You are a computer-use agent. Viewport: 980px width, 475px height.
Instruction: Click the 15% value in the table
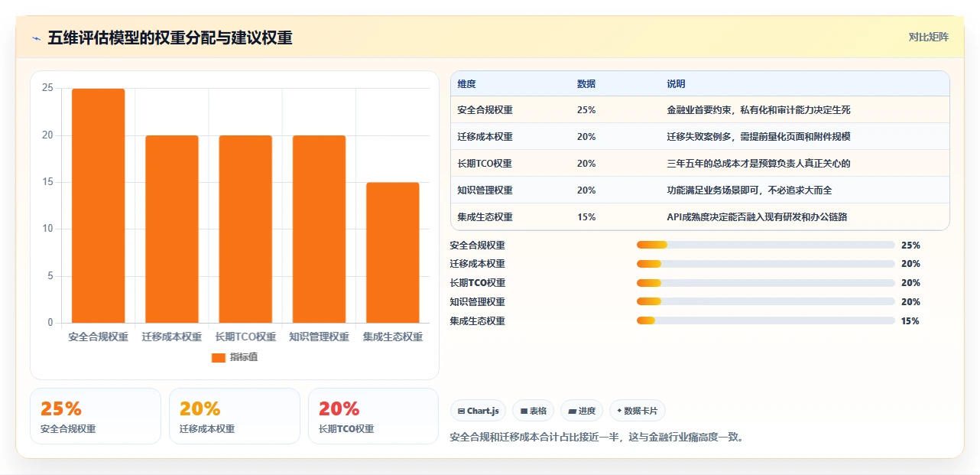586,217
